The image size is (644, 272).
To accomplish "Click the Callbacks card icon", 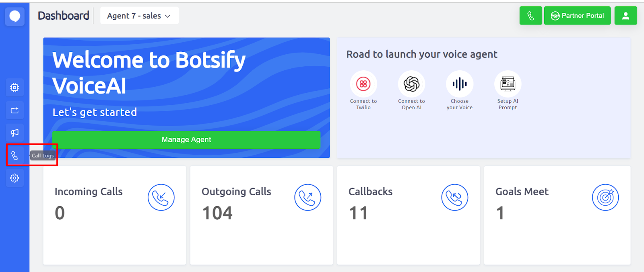I will [x=454, y=197].
